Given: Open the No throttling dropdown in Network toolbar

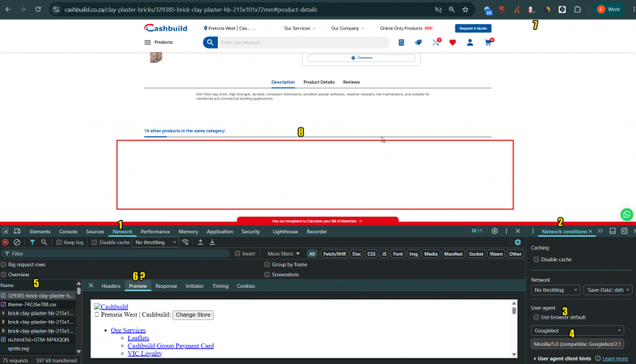Looking at the screenshot, I should coord(156,242).
